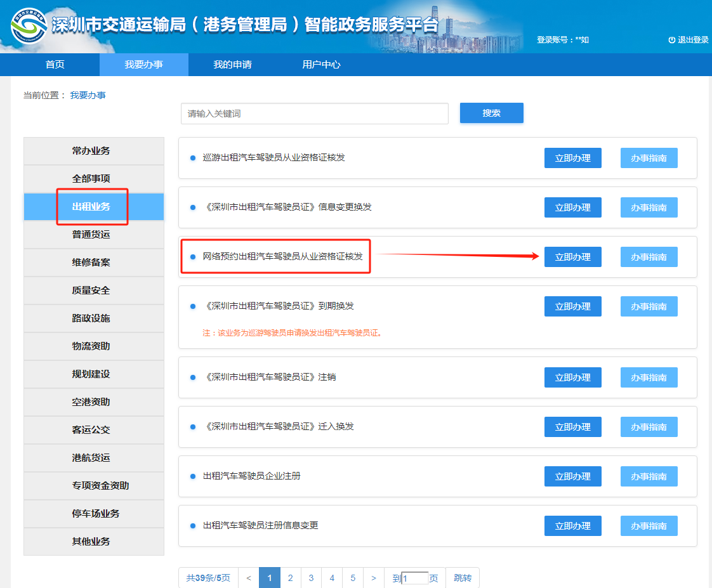Click the power icon beside 退出登录
712x588 pixels.
[671, 38]
